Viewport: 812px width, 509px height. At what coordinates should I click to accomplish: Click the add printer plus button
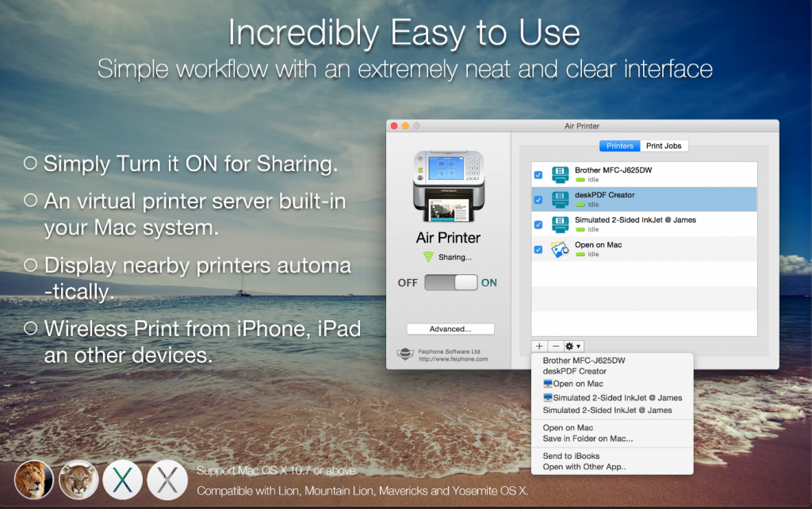tap(538, 346)
